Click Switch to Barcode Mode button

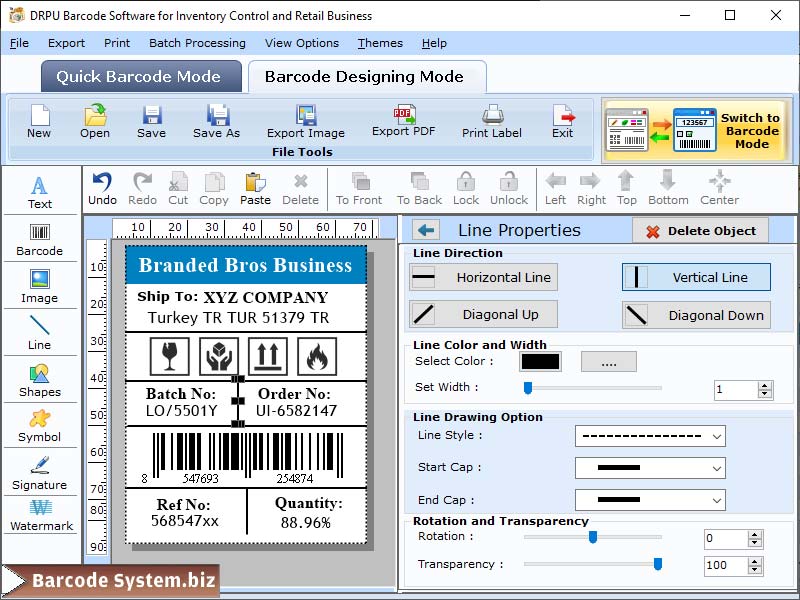tap(696, 130)
